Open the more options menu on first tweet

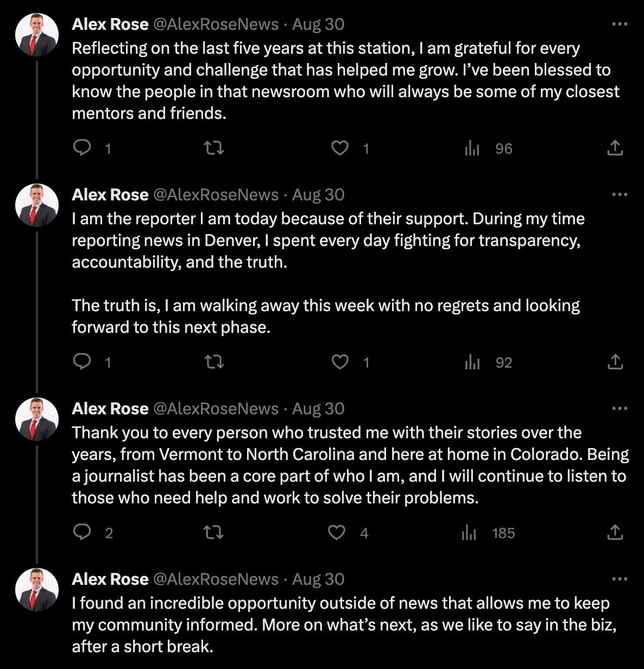click(619, 24)
